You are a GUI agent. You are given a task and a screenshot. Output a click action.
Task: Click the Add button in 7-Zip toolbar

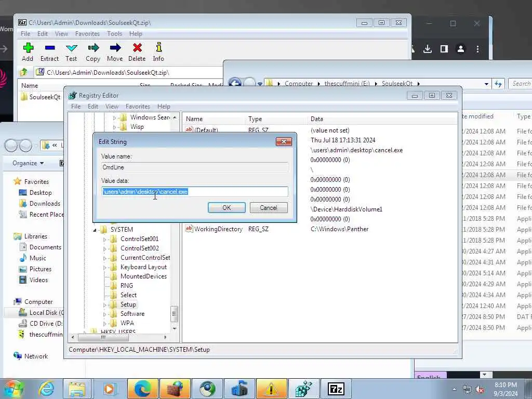click(28, 52)
